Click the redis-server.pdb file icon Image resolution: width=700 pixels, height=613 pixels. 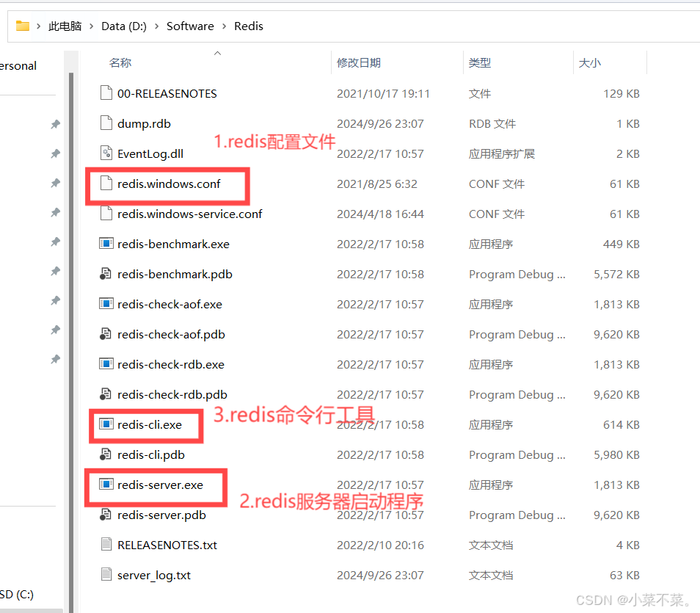point(106,515)
